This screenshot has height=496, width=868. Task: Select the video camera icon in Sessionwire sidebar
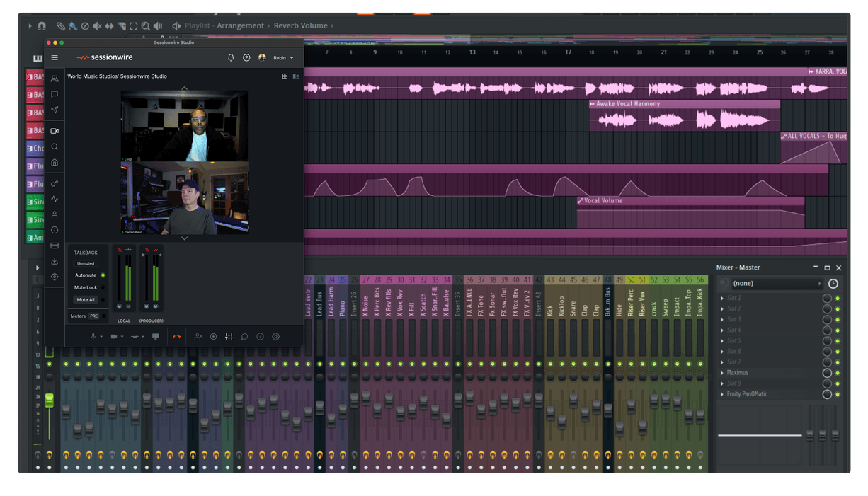pyautogui.click(x=54, y=130)
